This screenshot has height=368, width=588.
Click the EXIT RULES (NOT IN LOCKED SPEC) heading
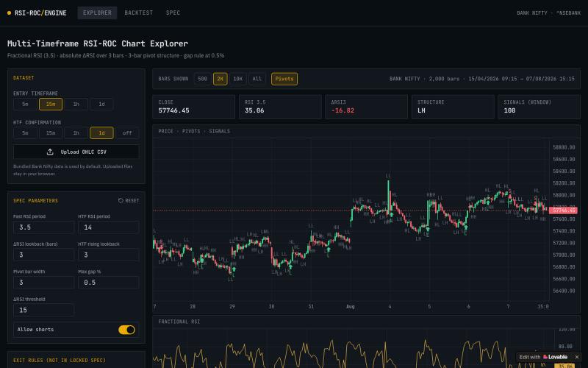(60, 360)
